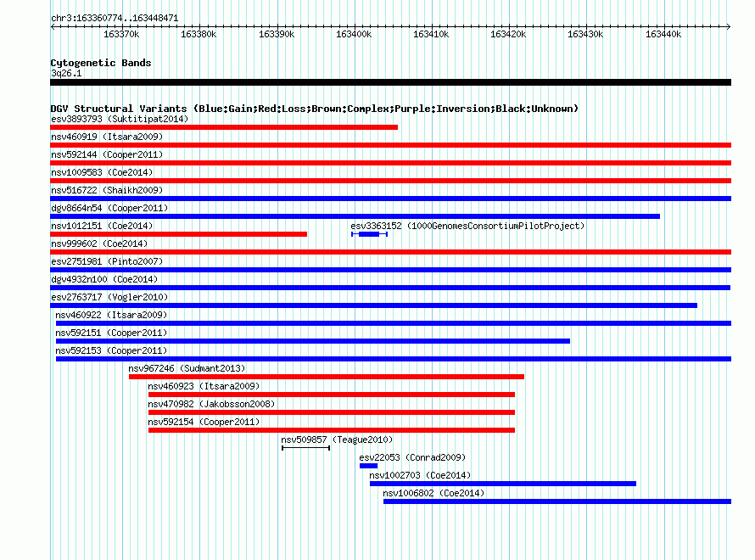Image resolution: width=755 pixels, height=560 pixels.
Task: Open nsv592153 (Cooper2011) variant label
Action: [111, 350]
